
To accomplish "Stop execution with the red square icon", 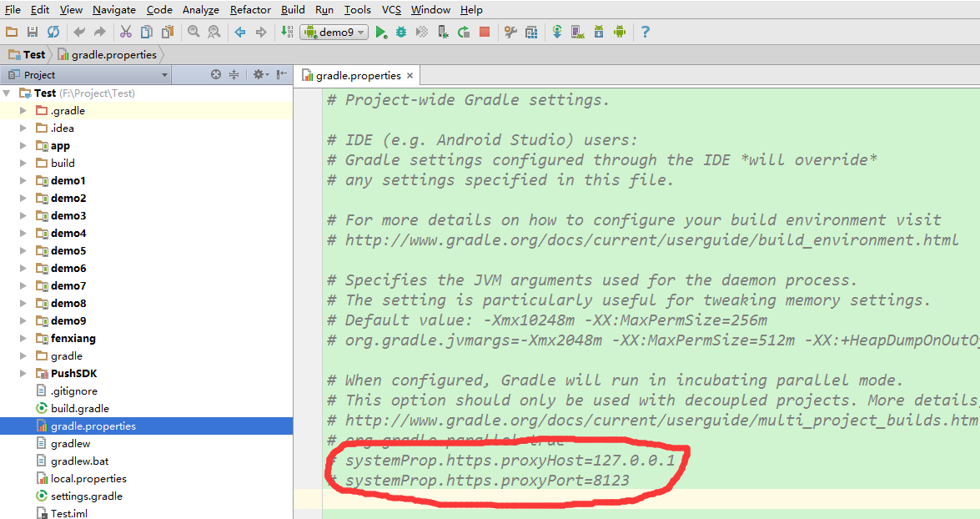I will click(485, 32).
